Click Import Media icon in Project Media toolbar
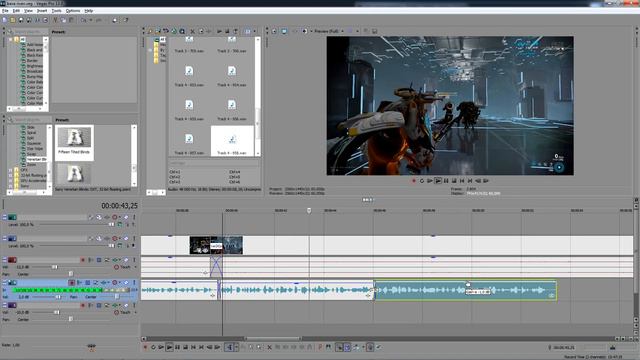 click(x=150, y=31)
